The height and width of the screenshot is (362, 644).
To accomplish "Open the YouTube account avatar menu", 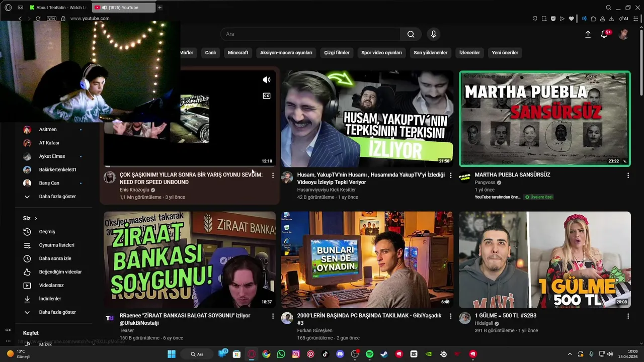I will [623, 34].
